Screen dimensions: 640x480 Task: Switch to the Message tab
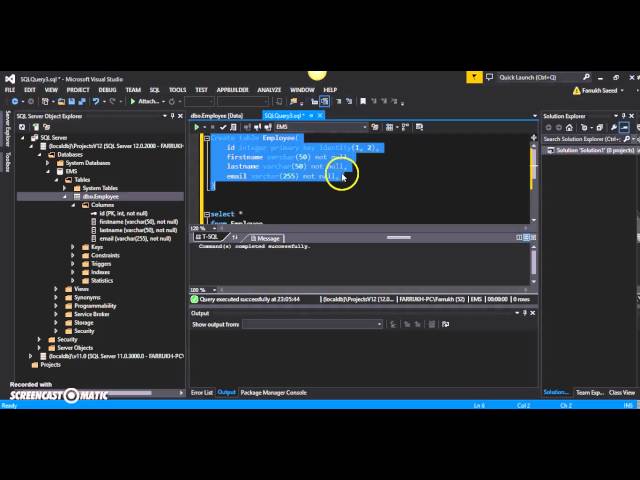pos(264,238)
